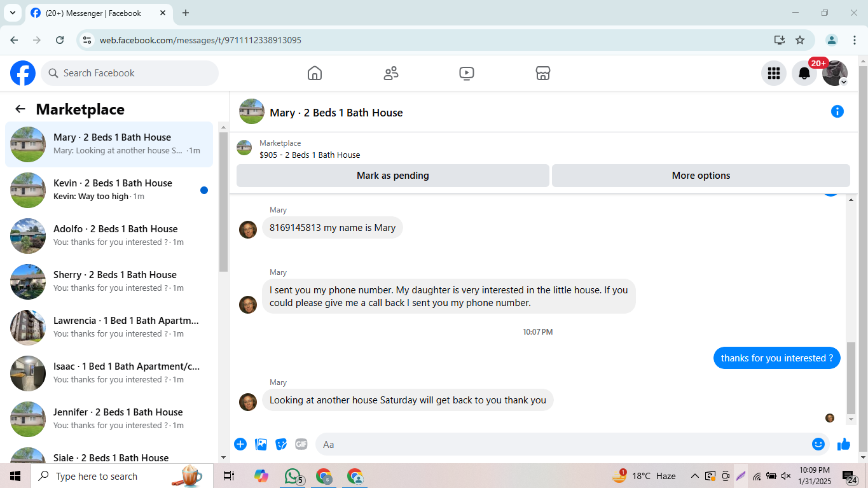This screenshot has width=868, height=488.
Task: Open more actions plus icon in composer
Action: pyautogui.click(x=240, y=444)
